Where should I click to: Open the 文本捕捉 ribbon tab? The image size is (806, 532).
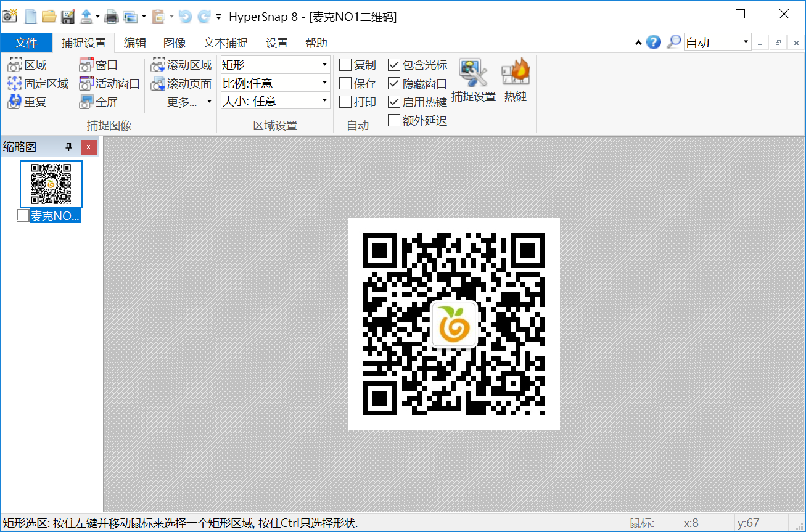[x=226, y=43]
